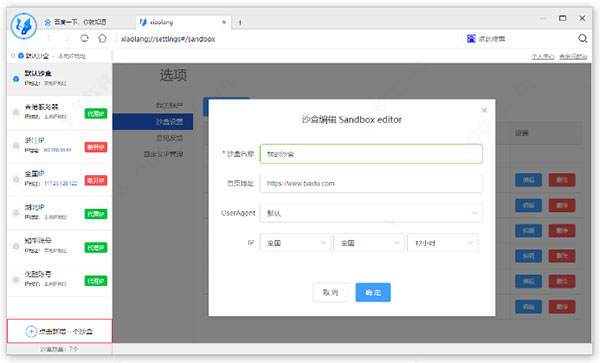Click the Sandbox editor dialog title
The image size is (600, 363).
coord(352,119)
